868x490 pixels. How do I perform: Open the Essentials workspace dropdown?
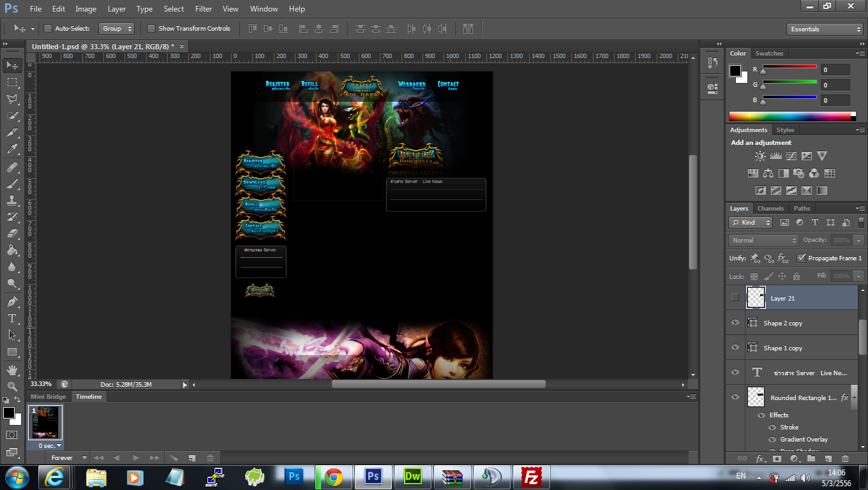click(x=825, y=29)
